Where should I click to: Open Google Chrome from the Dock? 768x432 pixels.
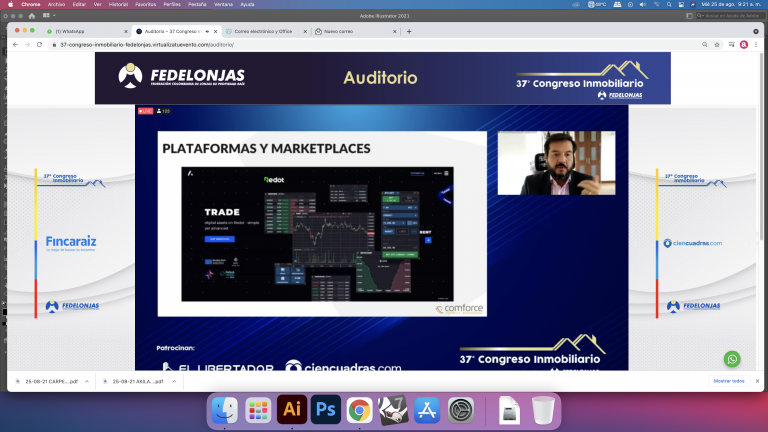(x=359, y=410)
